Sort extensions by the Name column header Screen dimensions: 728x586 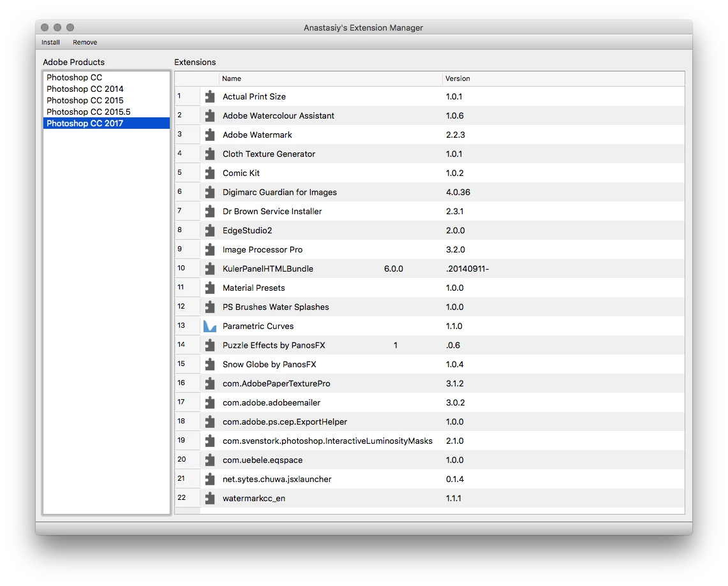[x=330, y=78]
